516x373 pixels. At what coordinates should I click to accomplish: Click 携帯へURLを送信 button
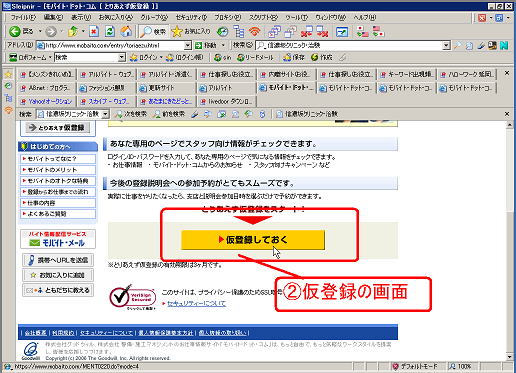point(58,260)
